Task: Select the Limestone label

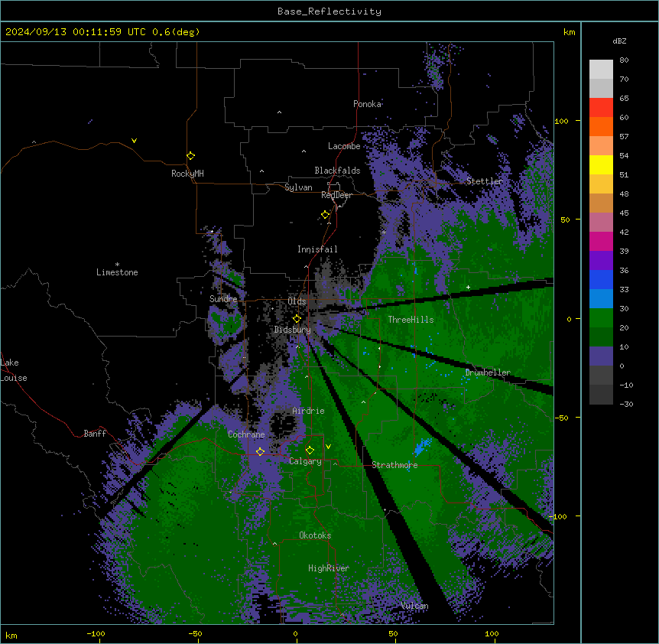Action: point(117,272)
